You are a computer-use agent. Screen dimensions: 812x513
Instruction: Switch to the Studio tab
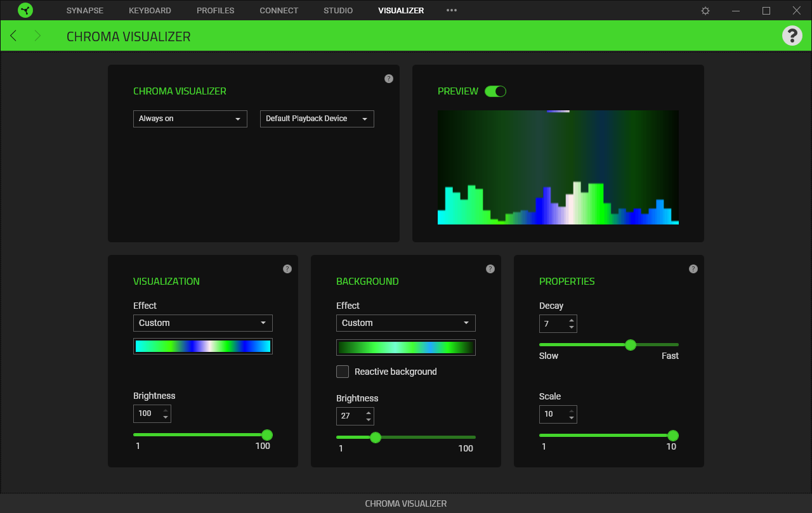[338, 10]
